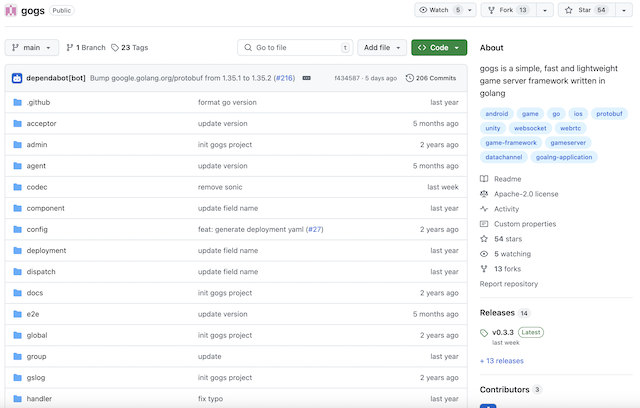
Task: Select the game topic tag
Action: [530, 114]
